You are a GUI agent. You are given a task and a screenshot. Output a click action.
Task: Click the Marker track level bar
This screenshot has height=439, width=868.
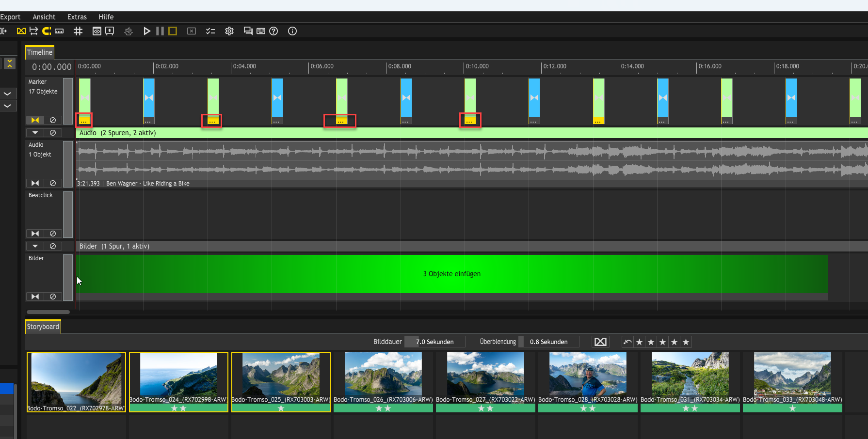point(68,101)
